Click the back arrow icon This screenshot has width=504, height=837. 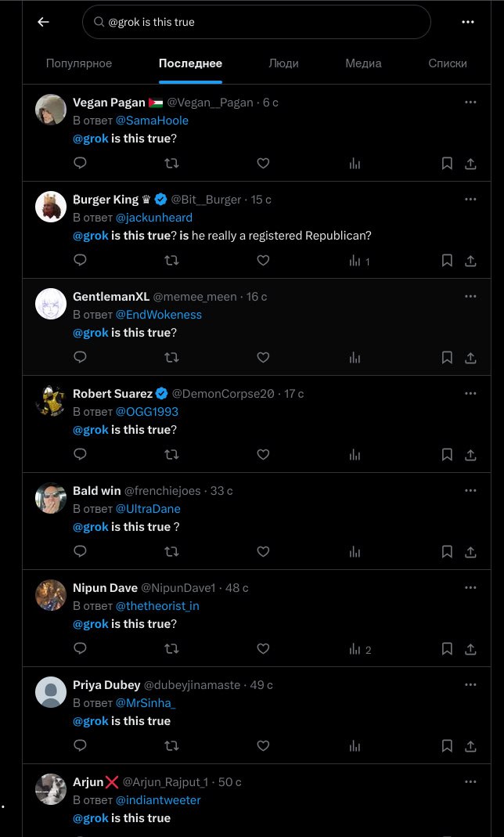point(43,22)
